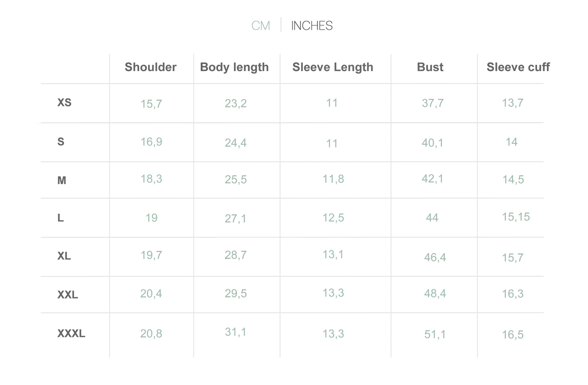Click the Body length column header
The height and width of the screenshot is (385, 588).
(x=234, y=67)
